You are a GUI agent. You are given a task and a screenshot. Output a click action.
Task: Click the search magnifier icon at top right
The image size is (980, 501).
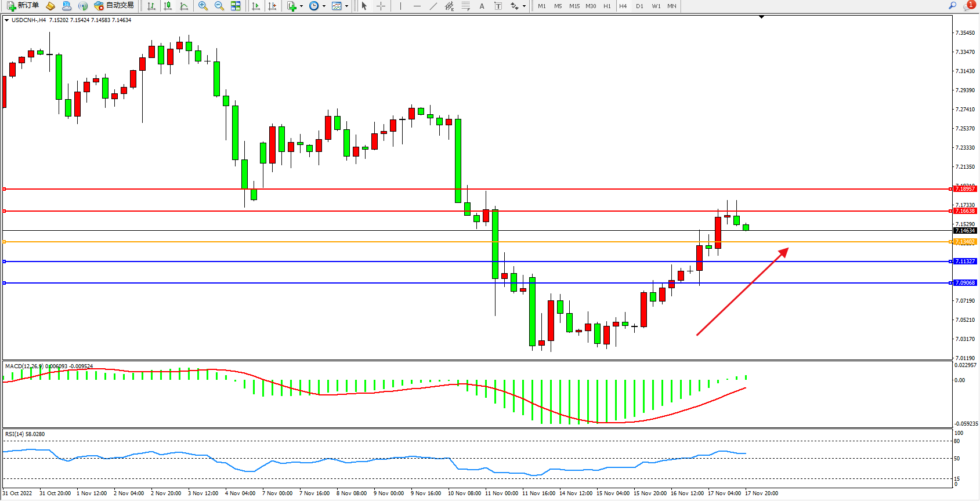point(952,6)
